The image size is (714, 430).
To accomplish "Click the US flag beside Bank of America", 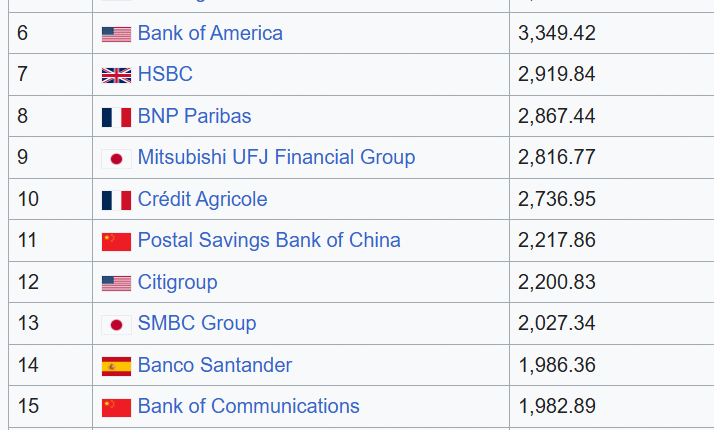I will (x=116, y=34).
